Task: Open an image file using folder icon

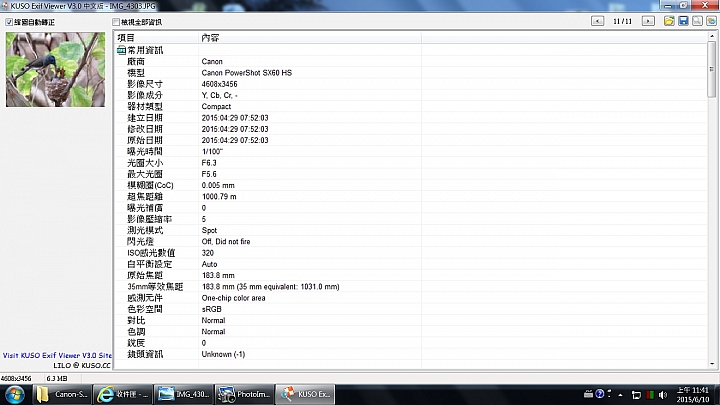Action: pos(669,21)
